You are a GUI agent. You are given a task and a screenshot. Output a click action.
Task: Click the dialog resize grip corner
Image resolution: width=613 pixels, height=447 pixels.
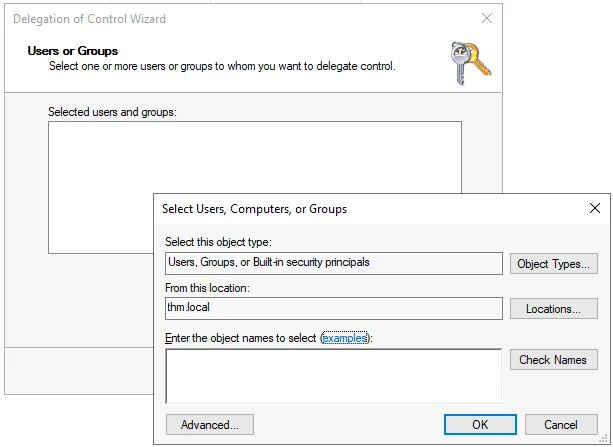(604, 439)
